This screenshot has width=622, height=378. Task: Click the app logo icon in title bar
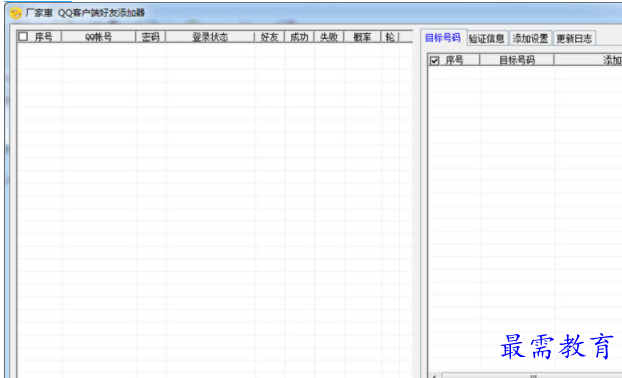pos(15,13)
